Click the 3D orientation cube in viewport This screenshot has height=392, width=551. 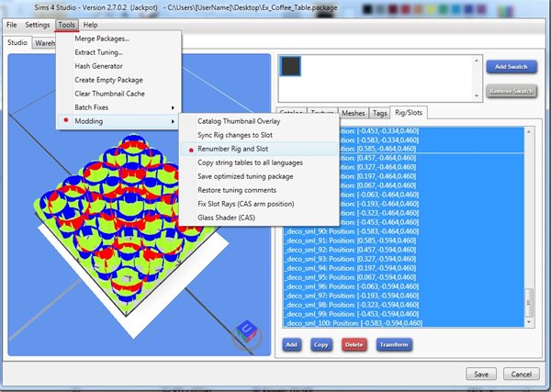coord(247,331)
